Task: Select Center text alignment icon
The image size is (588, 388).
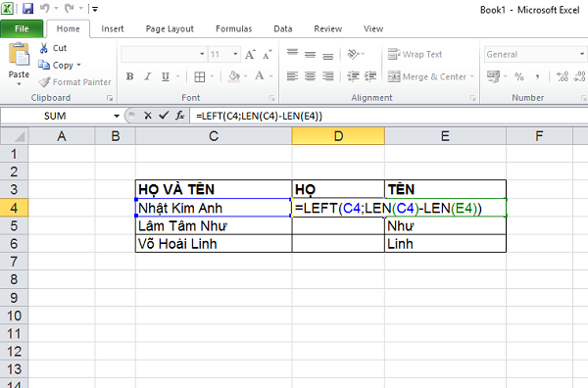Action: click(x=310, y=76)
